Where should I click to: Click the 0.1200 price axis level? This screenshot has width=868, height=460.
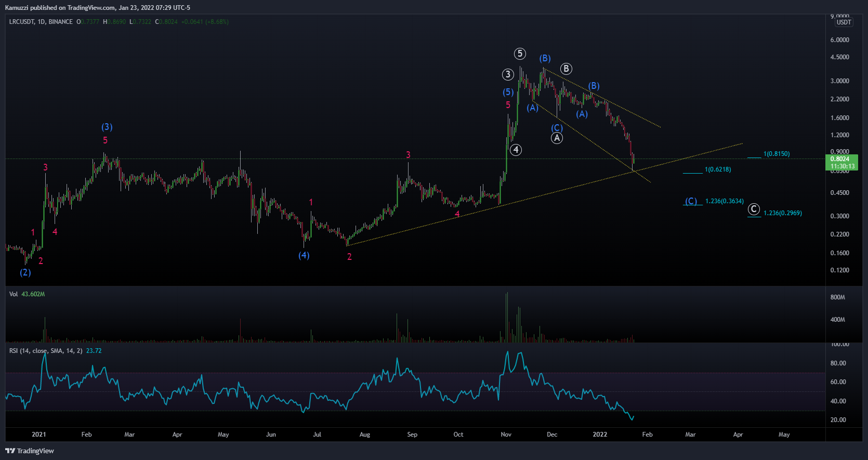pyautogui.click(x=840, y=270)
